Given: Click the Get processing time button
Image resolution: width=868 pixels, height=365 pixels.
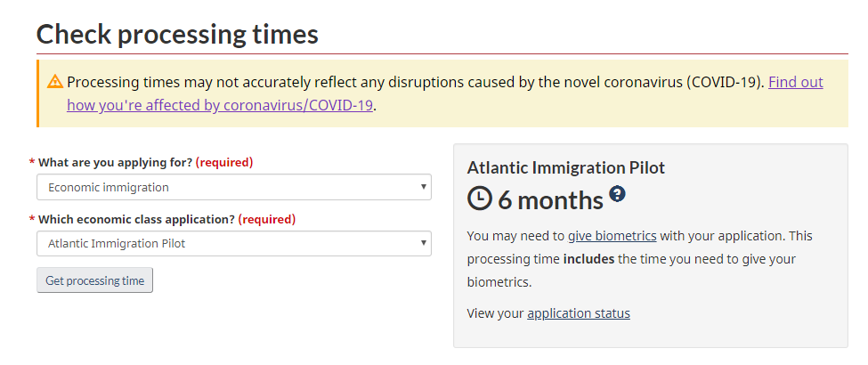Looking at the screenshot, I should pyautogui.click(x=94, y=280).
